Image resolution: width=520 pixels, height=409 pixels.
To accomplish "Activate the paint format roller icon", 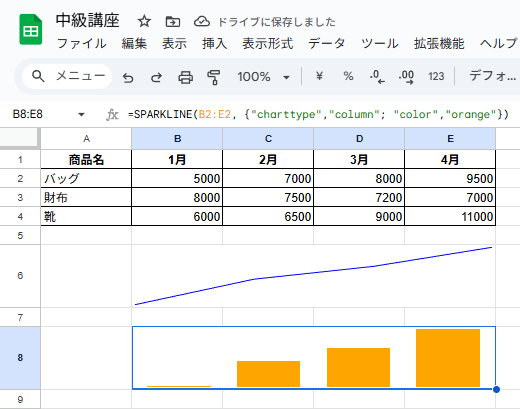I will (x=213, y=77).
